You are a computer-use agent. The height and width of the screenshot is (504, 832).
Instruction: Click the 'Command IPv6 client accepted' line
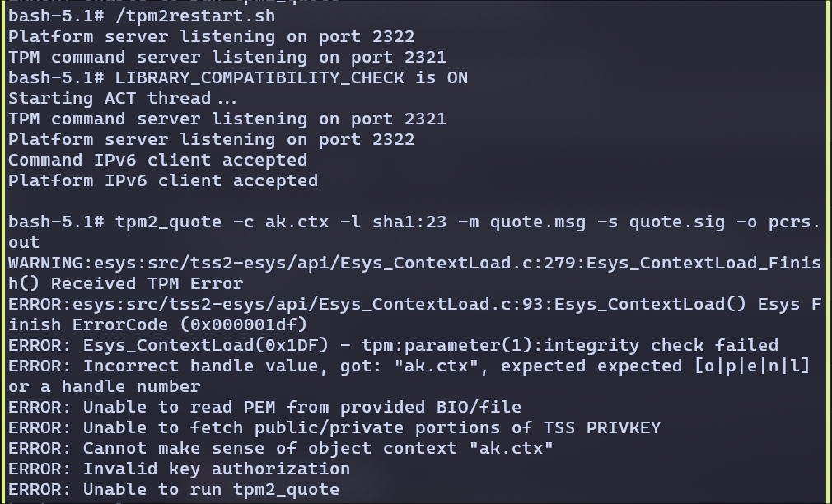157,161
